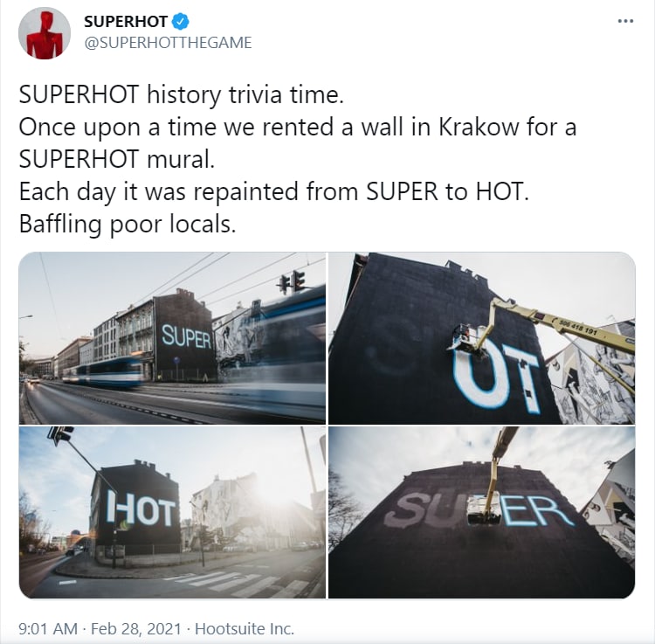Click the 9:01 AM timestamp

pos(48,628)
